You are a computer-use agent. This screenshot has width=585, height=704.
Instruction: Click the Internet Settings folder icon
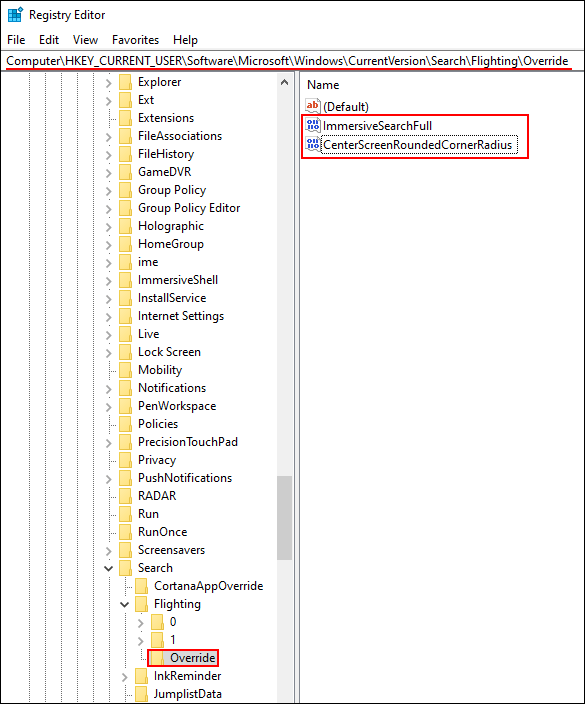125,316
